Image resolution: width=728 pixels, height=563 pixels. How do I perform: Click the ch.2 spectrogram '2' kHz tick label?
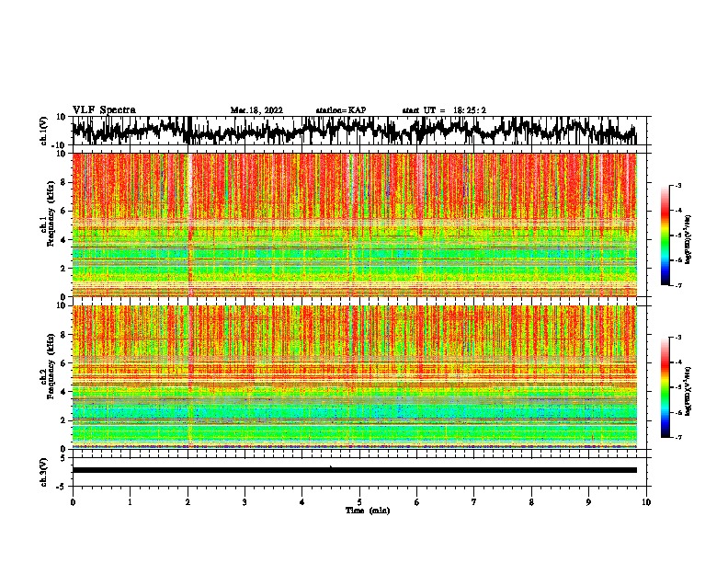[63, 420]
